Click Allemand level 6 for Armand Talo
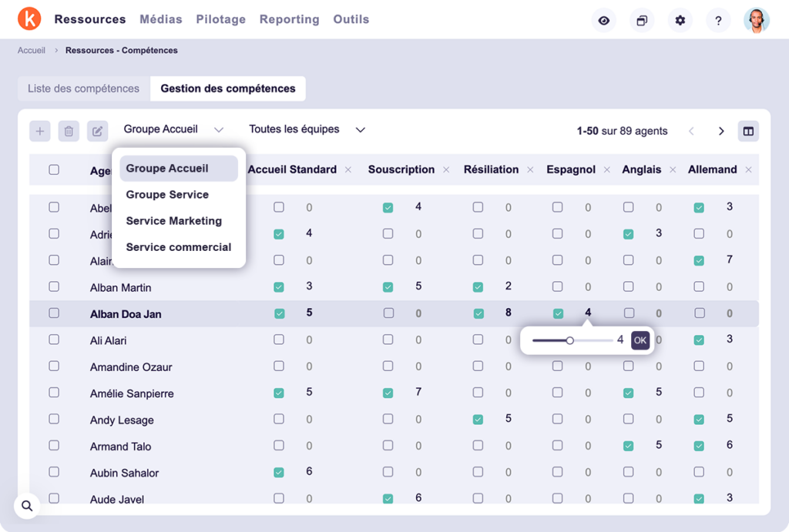 730,445
